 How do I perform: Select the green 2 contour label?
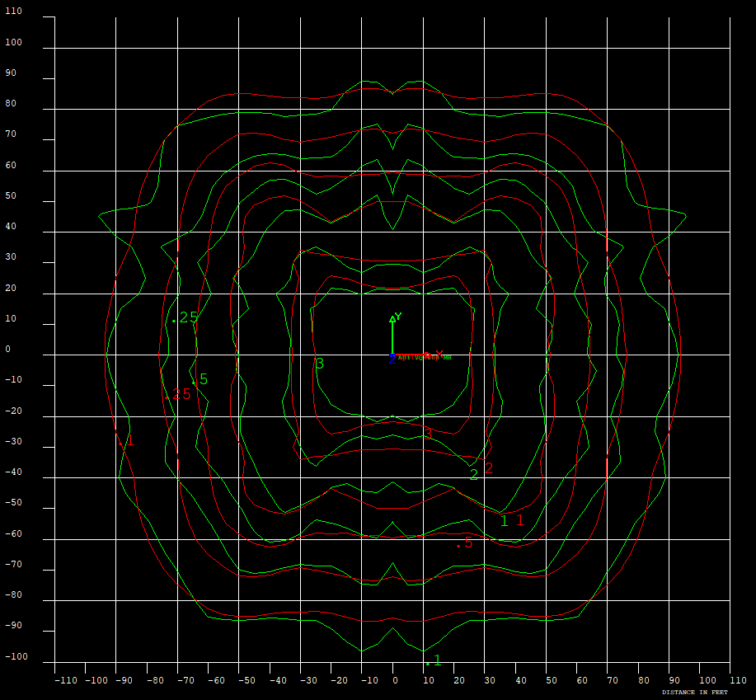tap(474, 474)
